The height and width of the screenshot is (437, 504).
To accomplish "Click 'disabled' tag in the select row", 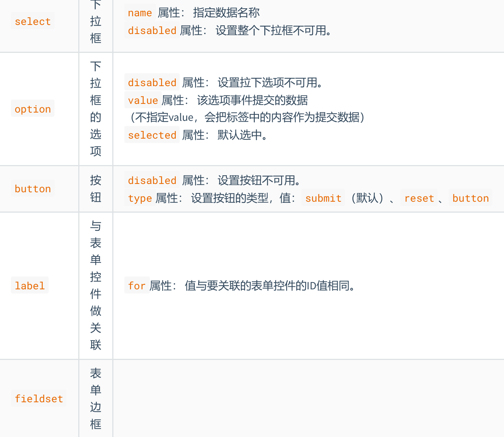I will (152, 31).
